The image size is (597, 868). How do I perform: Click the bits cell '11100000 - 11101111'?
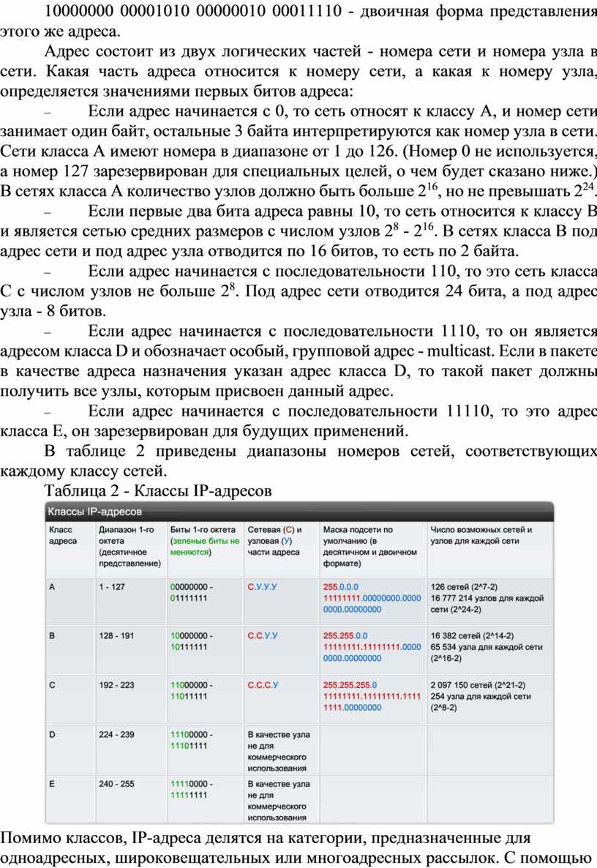point(192,740)
